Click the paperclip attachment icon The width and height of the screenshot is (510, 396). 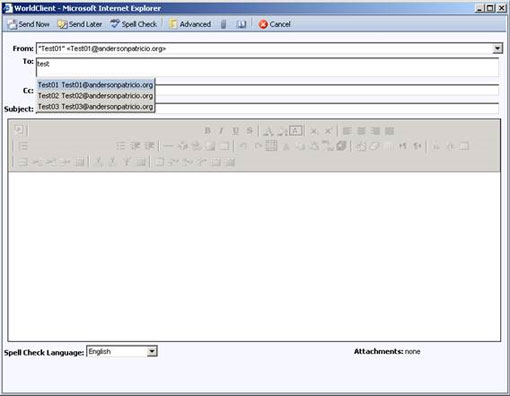pos(224,24)
